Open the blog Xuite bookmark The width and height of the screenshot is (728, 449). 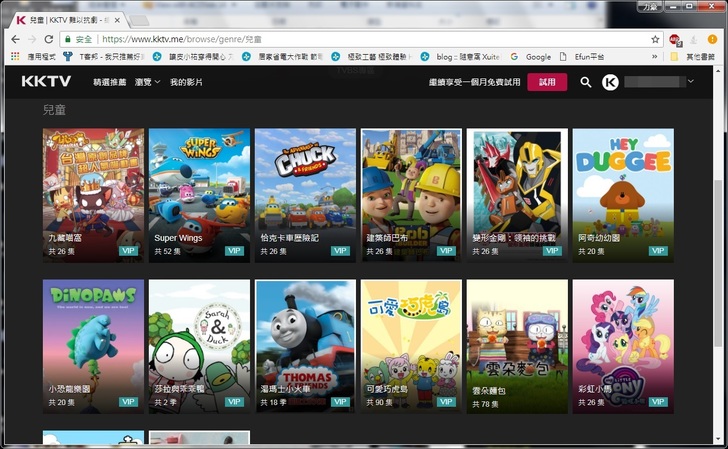460,57
